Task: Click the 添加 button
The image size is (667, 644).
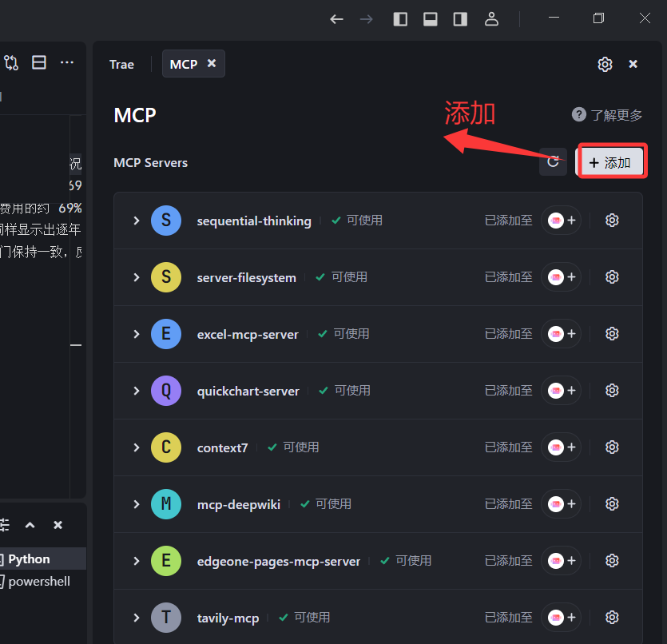Action: [611, 161]
